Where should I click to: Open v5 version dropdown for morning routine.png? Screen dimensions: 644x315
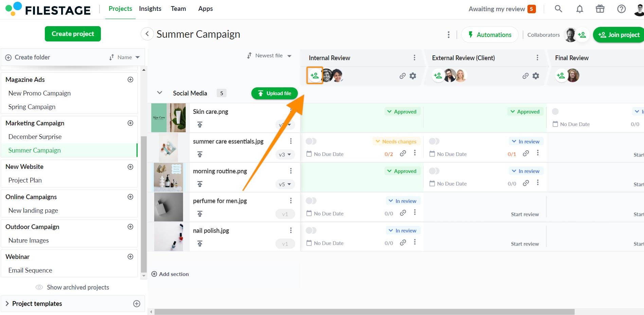[x=285, y=184]
